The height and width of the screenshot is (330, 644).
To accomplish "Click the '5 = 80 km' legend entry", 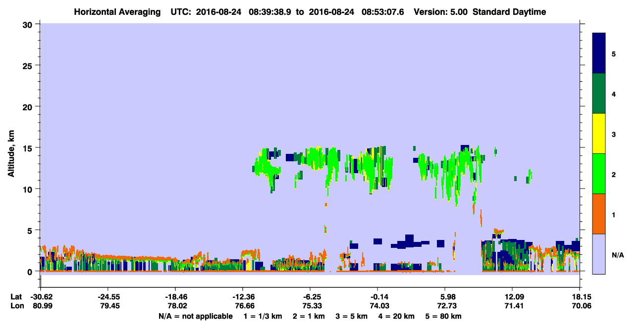I will coord(443,316).
